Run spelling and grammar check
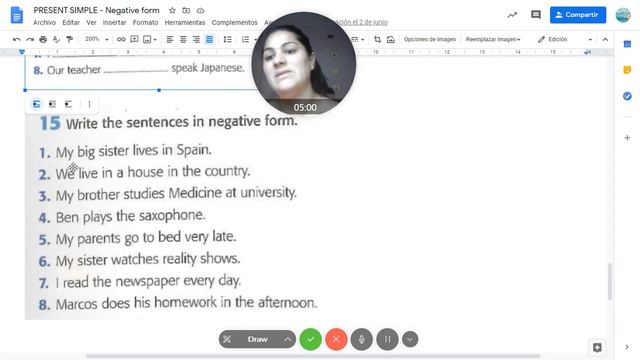640x360 pixels. pyautogui.click(x=56, y=40)
